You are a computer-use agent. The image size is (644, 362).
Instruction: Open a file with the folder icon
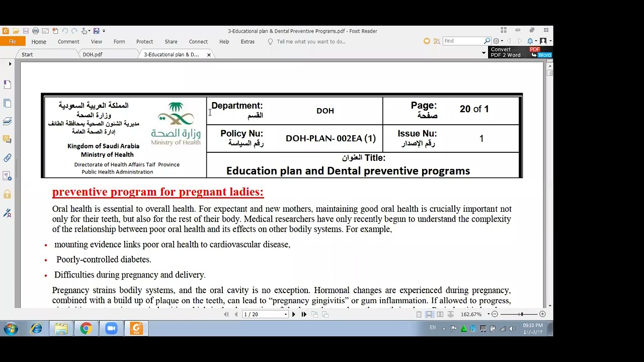tap(16, 31)
